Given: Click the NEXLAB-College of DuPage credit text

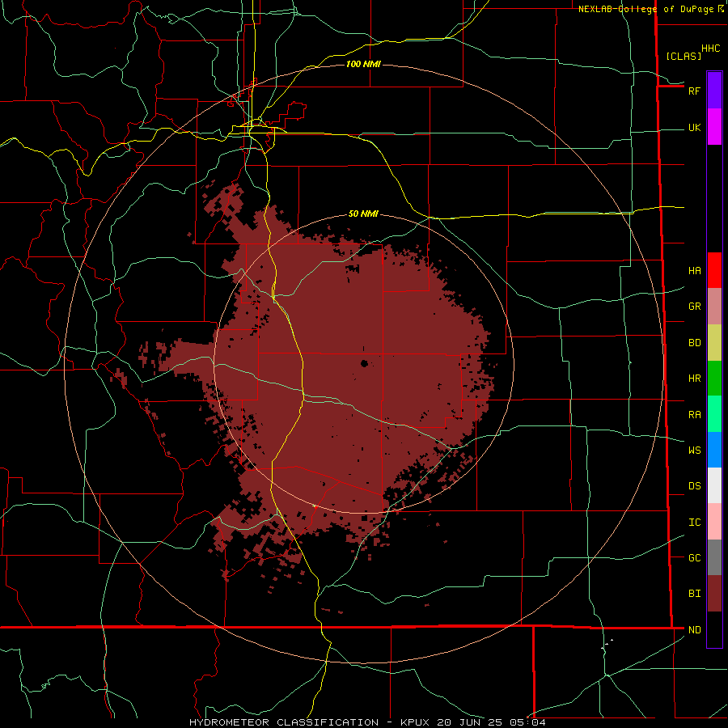Looking at the screenshot, I should click(645, 9).
